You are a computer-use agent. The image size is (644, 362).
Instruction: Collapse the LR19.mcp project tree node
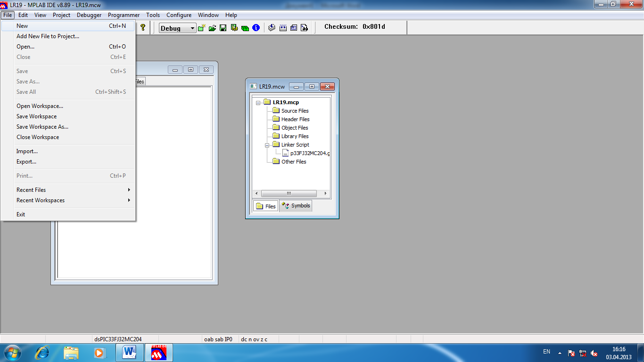(258, 103)
